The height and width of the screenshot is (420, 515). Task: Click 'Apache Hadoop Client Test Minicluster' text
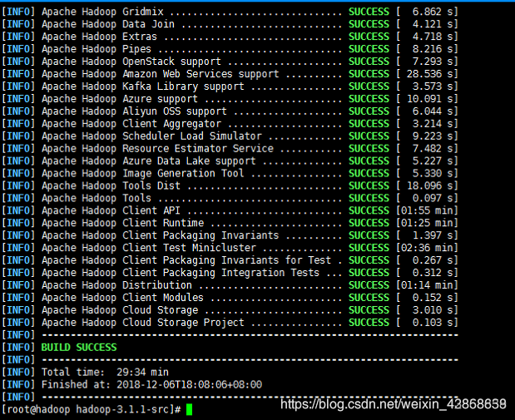149,248
